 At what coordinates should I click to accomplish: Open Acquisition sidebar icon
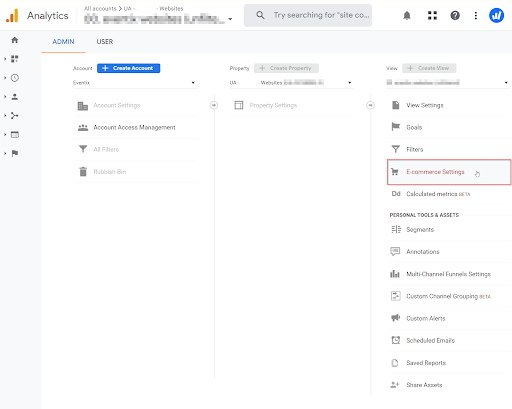(15, 116)
